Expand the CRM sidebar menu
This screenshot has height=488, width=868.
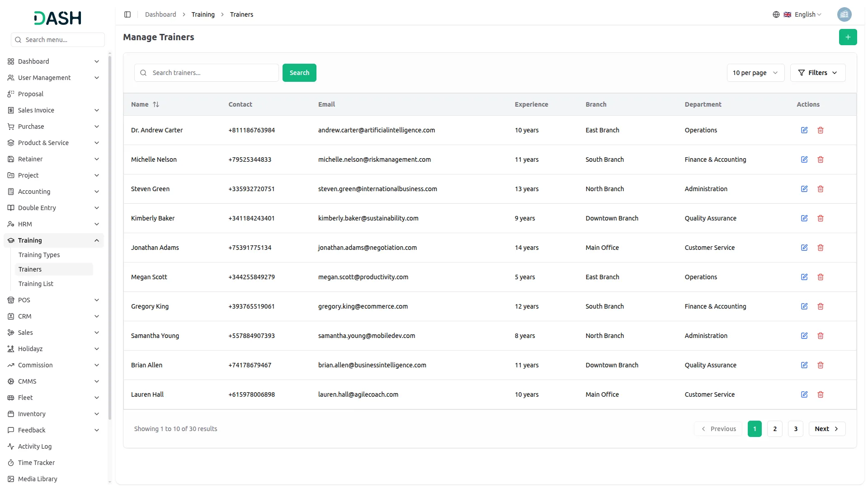click(x=54, y=316)
